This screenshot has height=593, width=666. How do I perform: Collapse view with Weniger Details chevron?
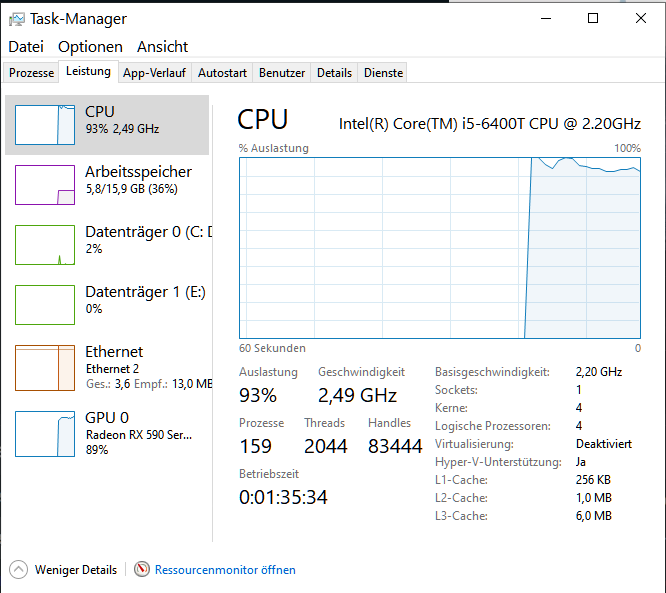18,569
